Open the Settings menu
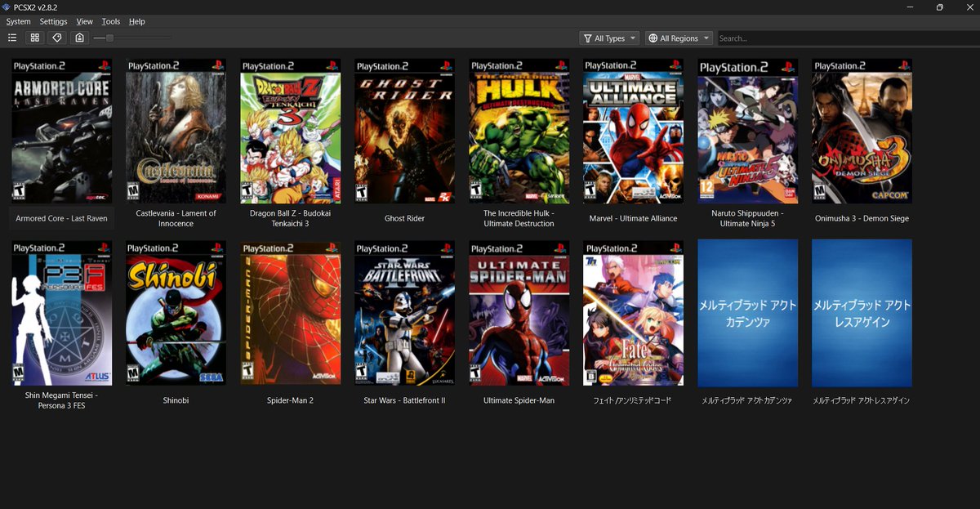 (x=54, y=21)
